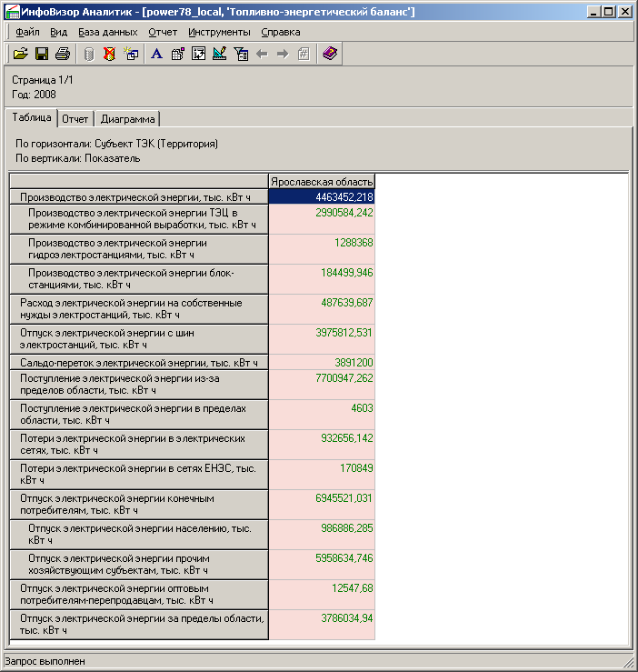Select the cell with value 986886,285
This screenshot has height=672, width=638.
coord(322,535)
